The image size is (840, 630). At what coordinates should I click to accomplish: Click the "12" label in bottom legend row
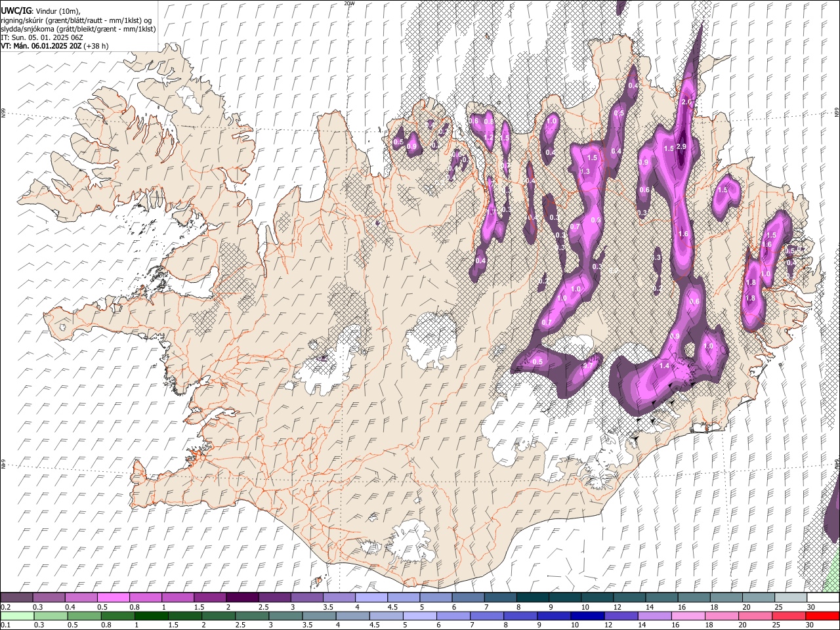coord(608,625)
